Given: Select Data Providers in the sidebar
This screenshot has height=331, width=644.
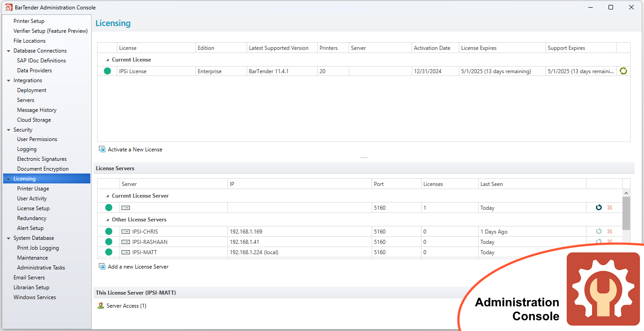Looking at the screenshot, I should (x=34, y=71).
